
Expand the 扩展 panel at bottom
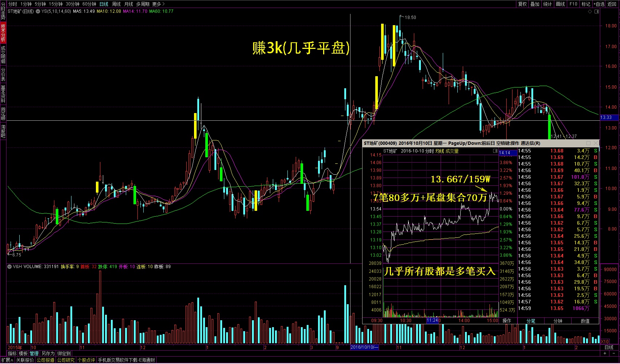(7, 360)
